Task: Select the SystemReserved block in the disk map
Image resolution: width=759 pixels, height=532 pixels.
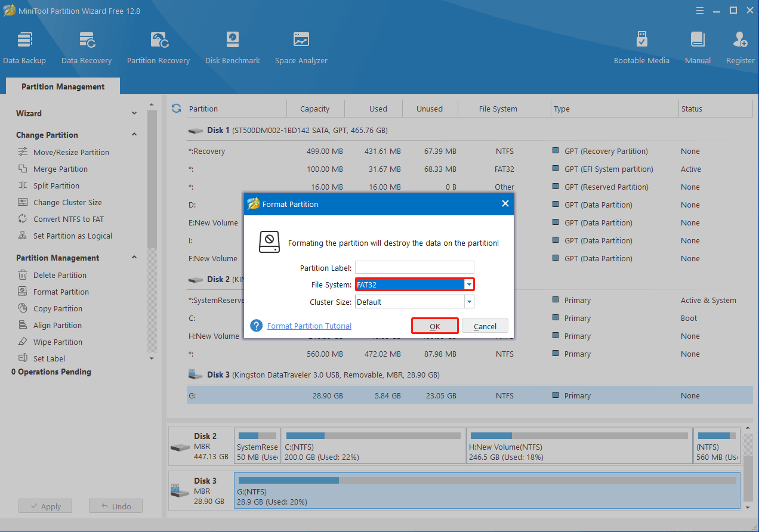Action: [x=257, y=446]
